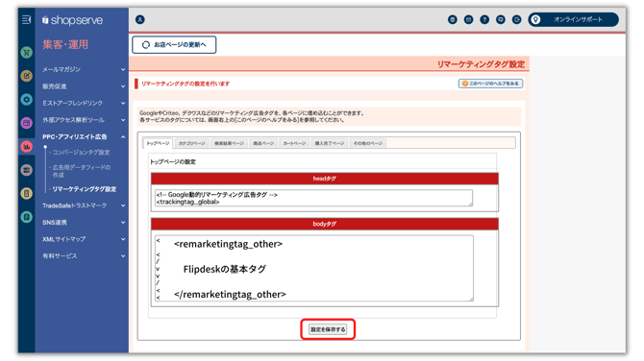
Task: Open the user account icon in header
Action: coord(140,20)
